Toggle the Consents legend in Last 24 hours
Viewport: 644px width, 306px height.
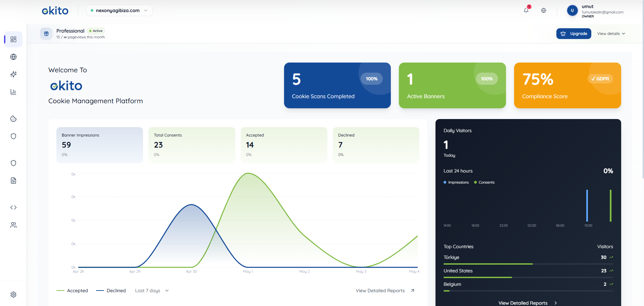[x=484, y=182]
